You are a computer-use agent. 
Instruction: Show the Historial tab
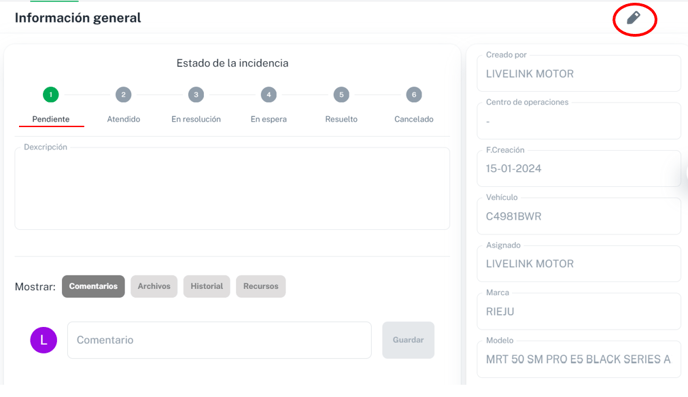coord(207,286)
